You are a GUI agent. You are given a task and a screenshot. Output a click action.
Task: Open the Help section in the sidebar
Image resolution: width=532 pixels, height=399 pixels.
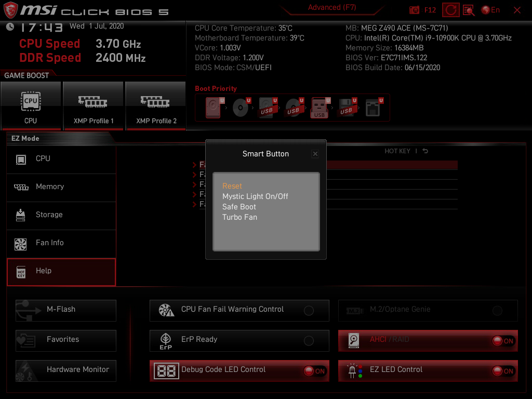pyautogui.click(x=61, y=272)
